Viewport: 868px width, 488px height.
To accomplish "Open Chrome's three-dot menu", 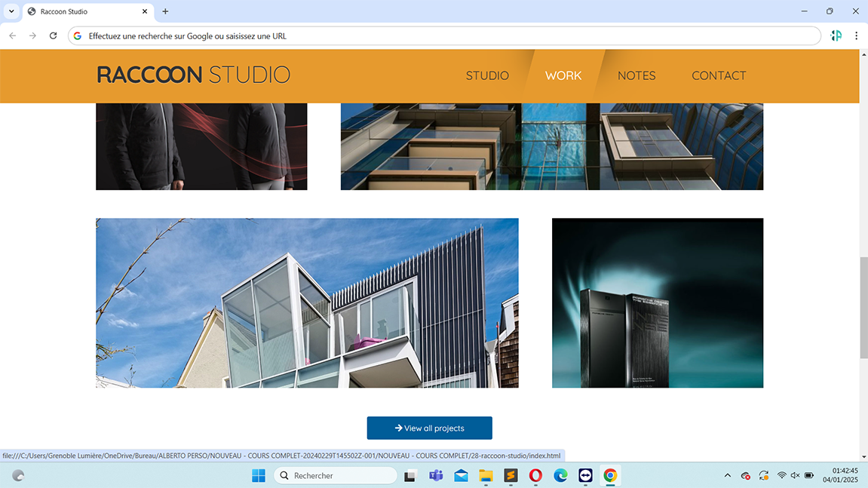I will point(856,35).
